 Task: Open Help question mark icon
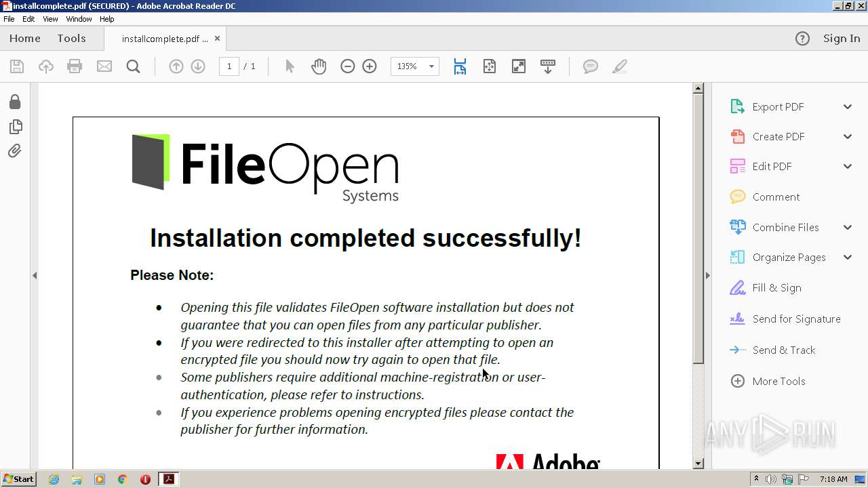pyautogui.click(x=802, y=39)
